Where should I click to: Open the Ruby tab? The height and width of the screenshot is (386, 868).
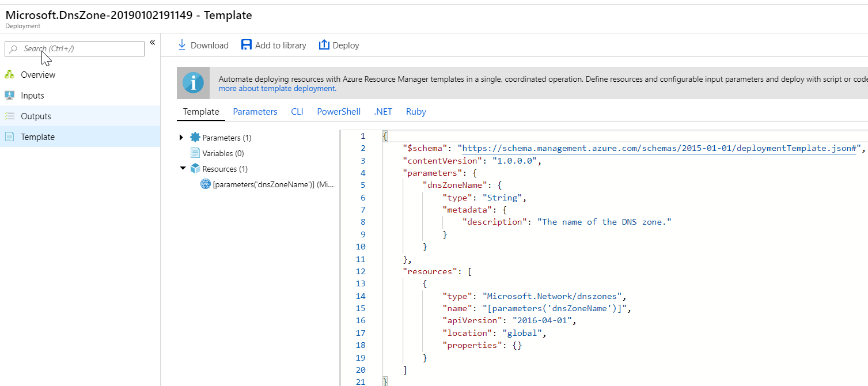(416, 112)
